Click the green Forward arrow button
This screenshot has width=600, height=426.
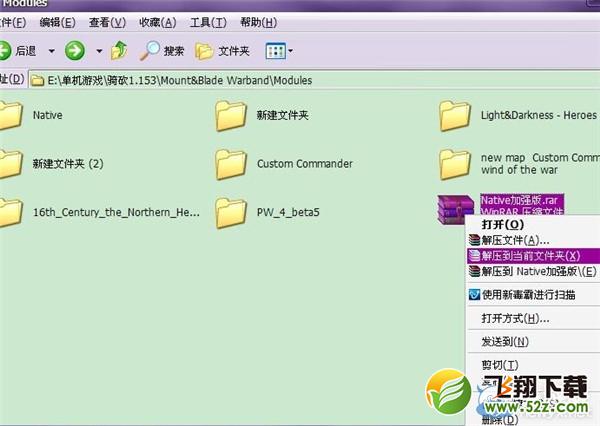coord(75,50)
